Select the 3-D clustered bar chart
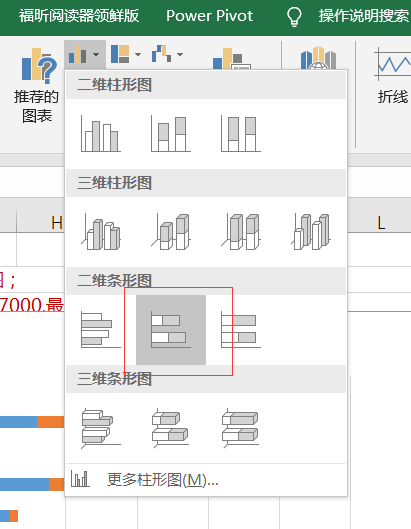411x529 pixels. [x=101, y=428]
